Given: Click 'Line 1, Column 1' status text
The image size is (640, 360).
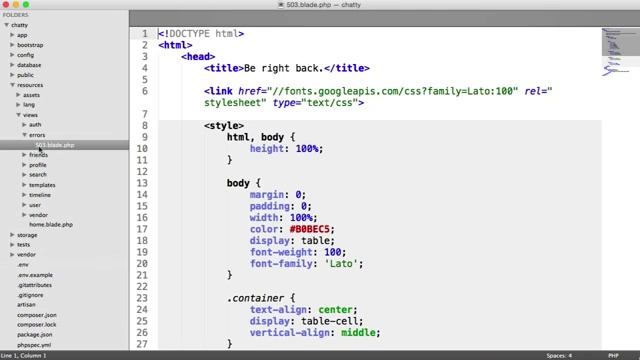Looking at the screenshot, I should tap(23, 356).
